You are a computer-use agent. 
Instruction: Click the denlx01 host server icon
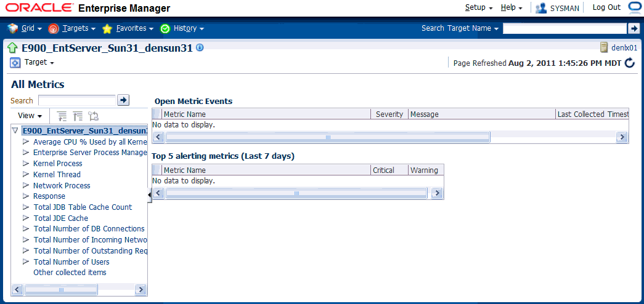(x=604, y=47)
